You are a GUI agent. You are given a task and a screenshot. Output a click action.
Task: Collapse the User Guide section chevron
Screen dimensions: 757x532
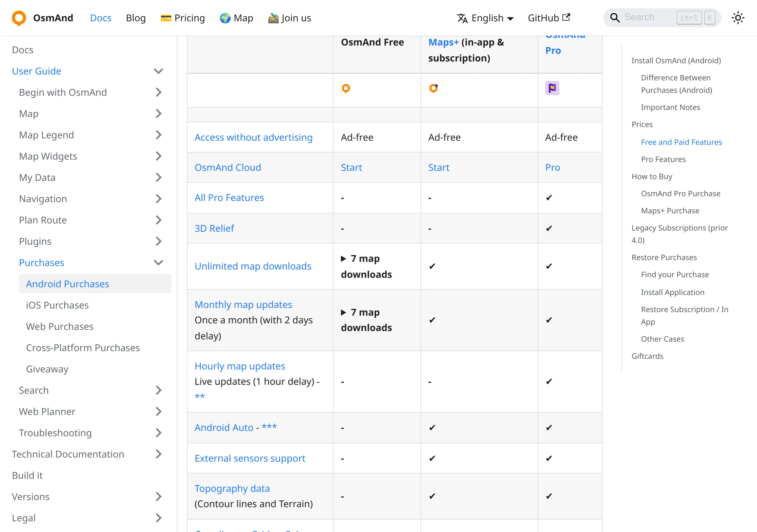coord(158,71)
